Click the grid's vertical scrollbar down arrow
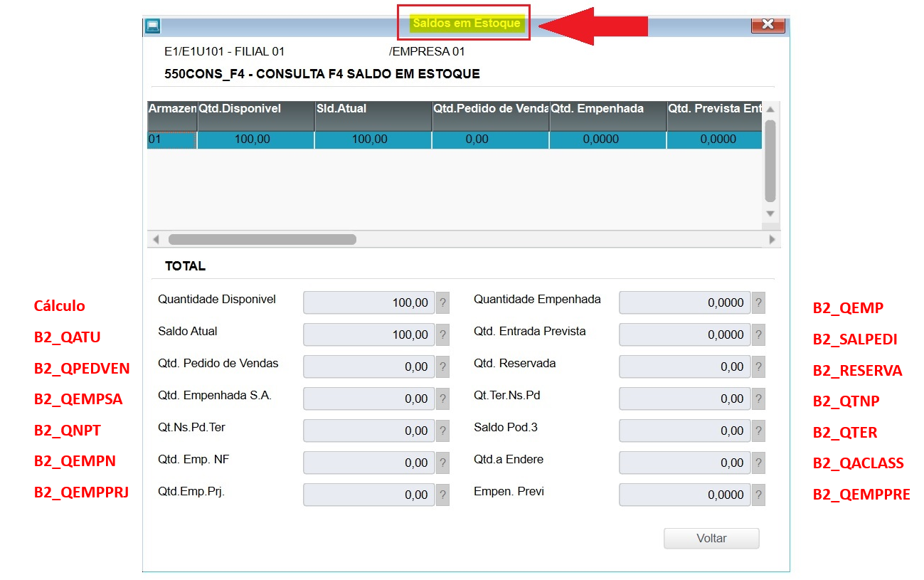 (x=770, y=213)
